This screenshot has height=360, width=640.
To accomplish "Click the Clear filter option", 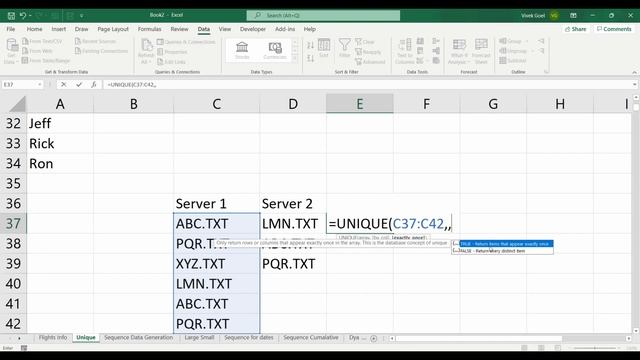I will (365, 42).
